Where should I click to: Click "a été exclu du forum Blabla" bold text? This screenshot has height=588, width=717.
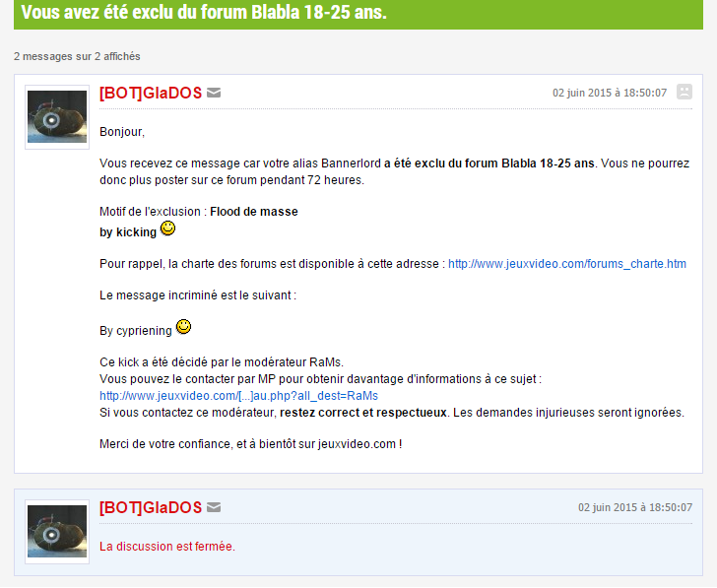click(489, 163)
